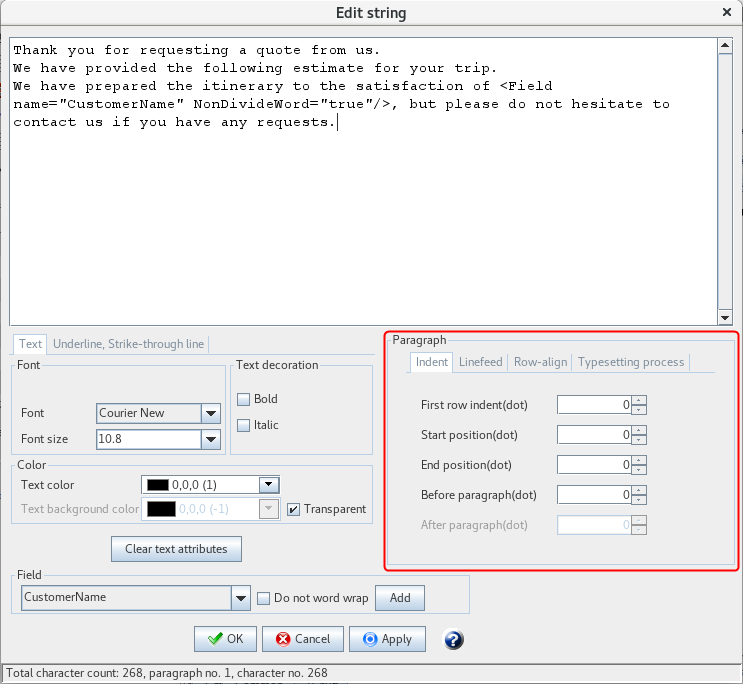Uncheck the Transparent background checkbox
Screen dimensions: 743x684
[x=293, y=509]
